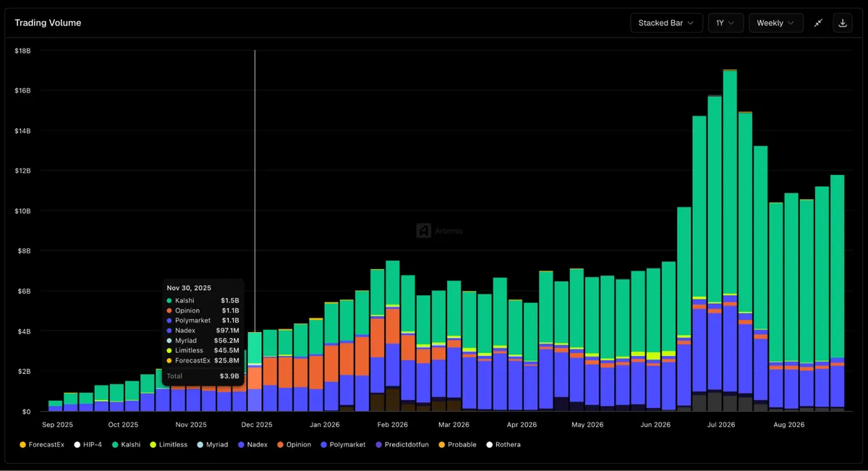868x471 pixels.
Task: Click the Total $3.9B row in tooltip
Action: (x=203, y=376)
